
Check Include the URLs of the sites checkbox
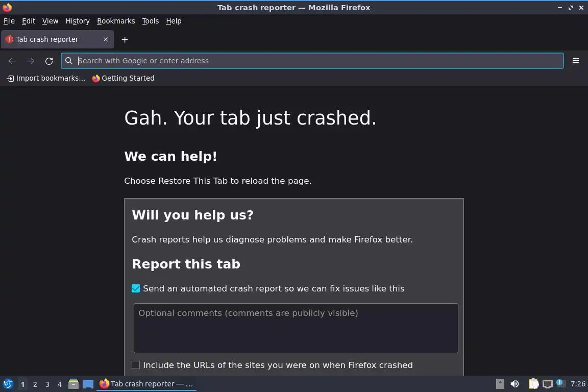pyautogui.click(x=136, y=365)
